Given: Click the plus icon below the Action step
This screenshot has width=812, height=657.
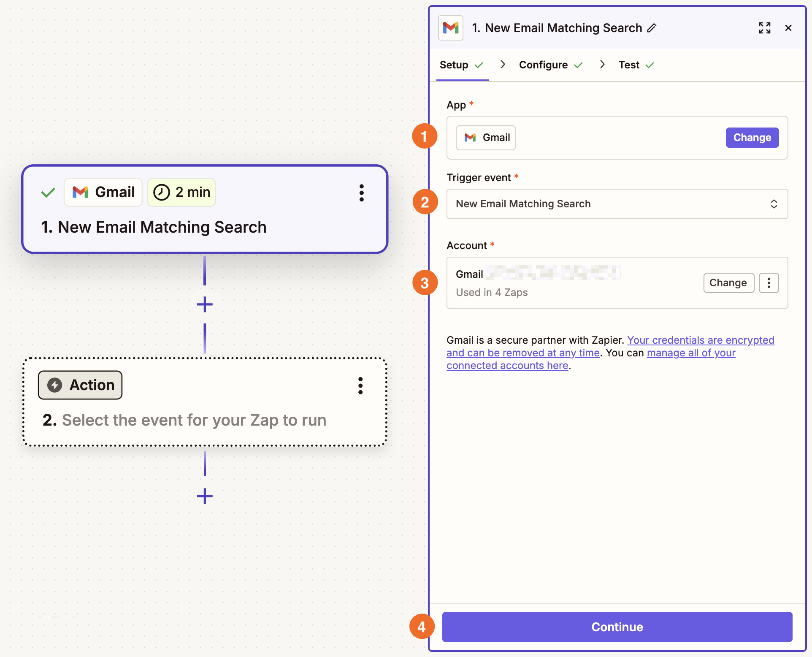Looking at the screenshot, I should (x=205, y=496).
